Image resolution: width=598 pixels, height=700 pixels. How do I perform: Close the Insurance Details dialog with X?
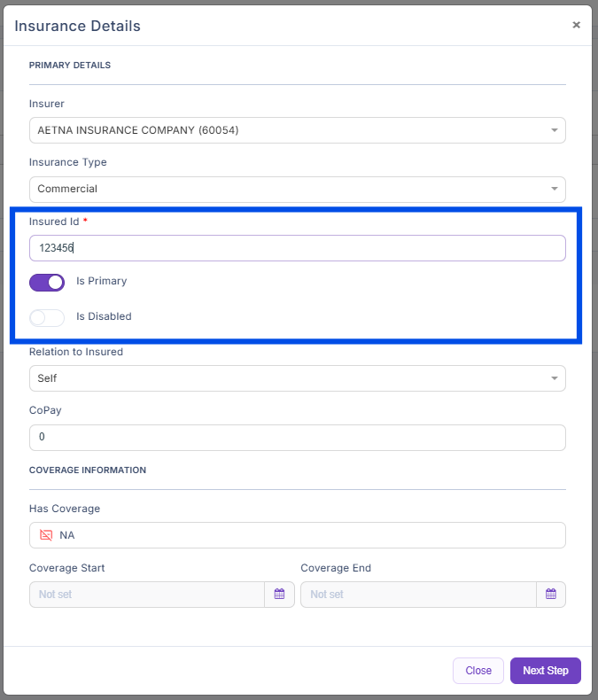click(576, 25)
